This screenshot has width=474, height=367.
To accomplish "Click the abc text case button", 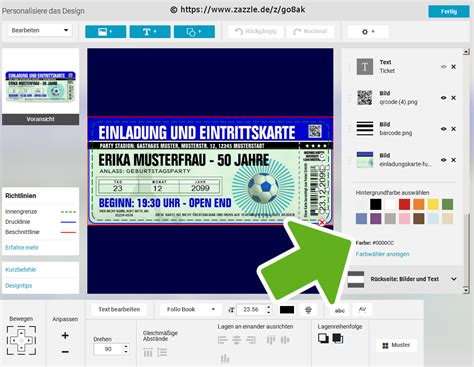I will pyautogui.click(x=340, y=310).
